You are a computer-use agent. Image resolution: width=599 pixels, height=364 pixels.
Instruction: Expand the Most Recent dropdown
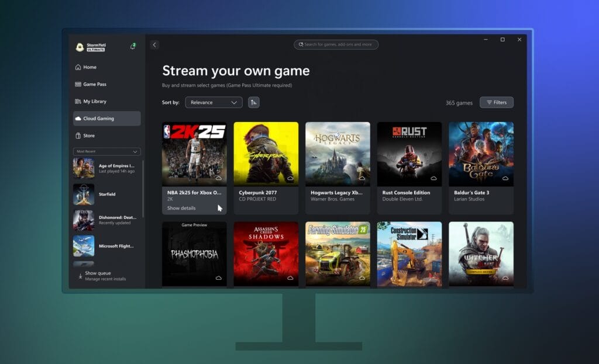(x=107, y=151)
